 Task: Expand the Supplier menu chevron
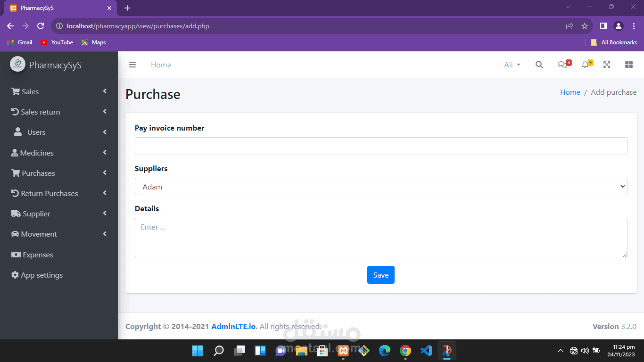(105, 214)
